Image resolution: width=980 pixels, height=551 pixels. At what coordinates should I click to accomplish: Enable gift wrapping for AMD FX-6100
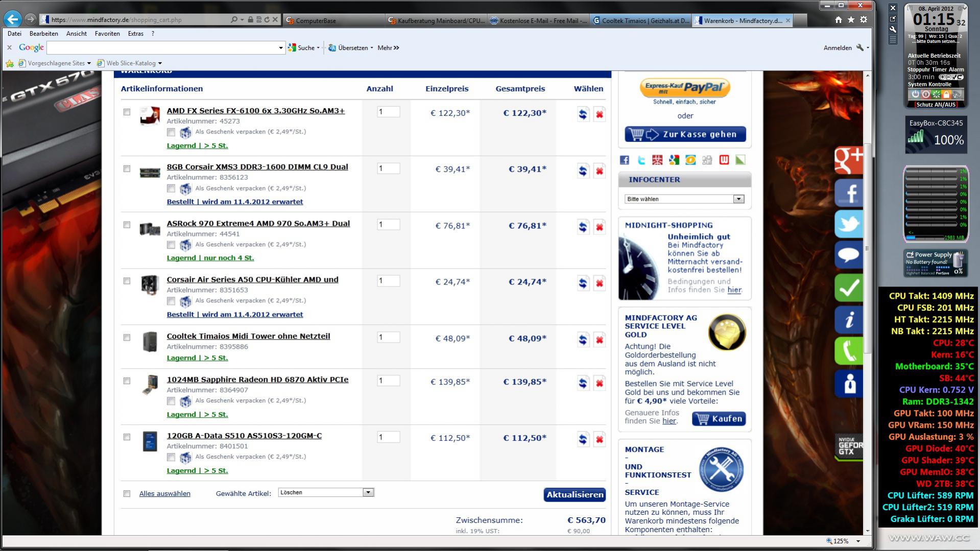click(x=171, y=132)
